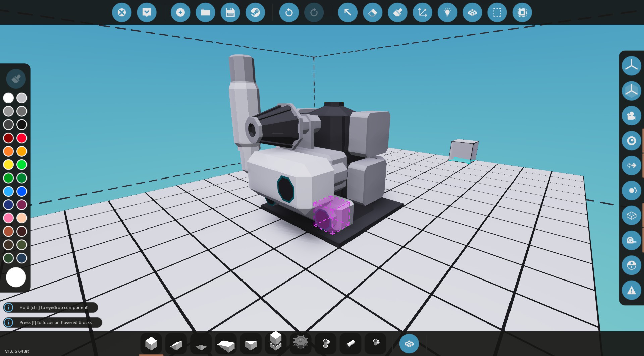Undo the last action
Screen dimensions: 644x356
tap(289, 13)
